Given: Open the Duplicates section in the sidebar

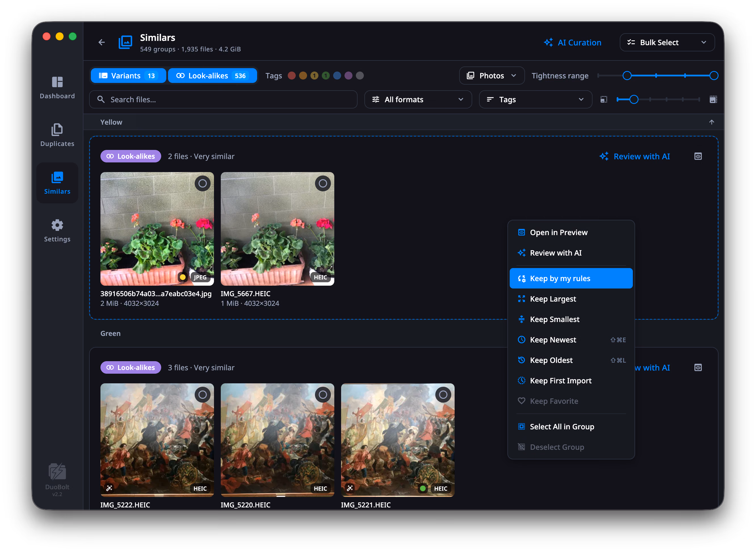Looking at the screenshot, I should point(57,135).
